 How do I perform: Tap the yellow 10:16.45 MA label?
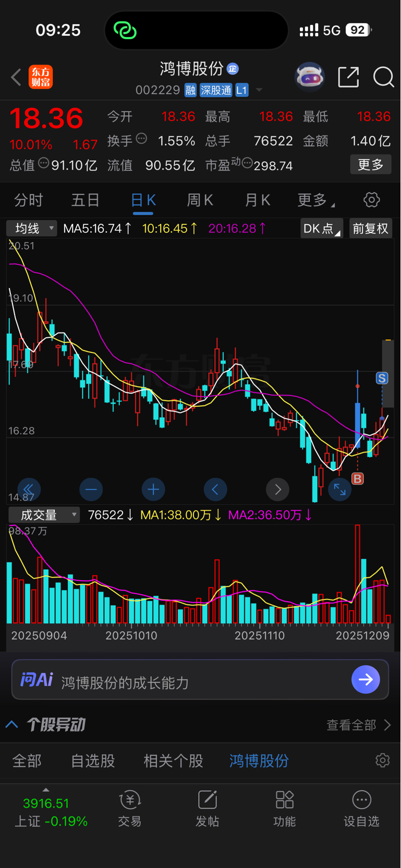pyautogui.click(x=170, y=228)
